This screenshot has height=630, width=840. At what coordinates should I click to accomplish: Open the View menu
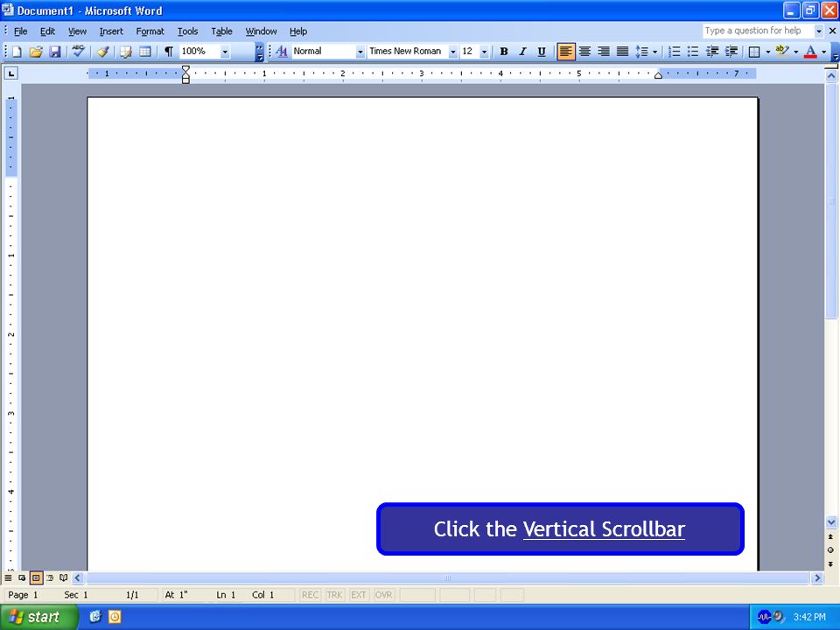[x=77, y=31]
